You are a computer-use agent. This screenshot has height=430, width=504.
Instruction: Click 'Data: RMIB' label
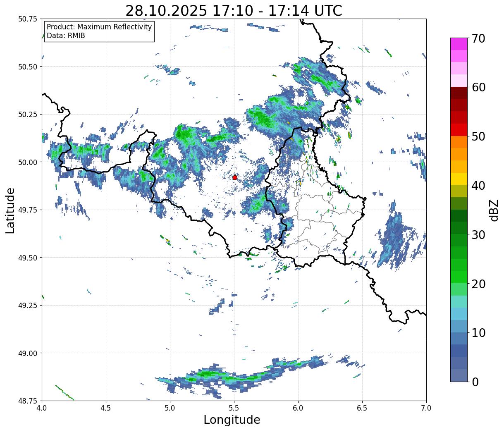(66, 36)
